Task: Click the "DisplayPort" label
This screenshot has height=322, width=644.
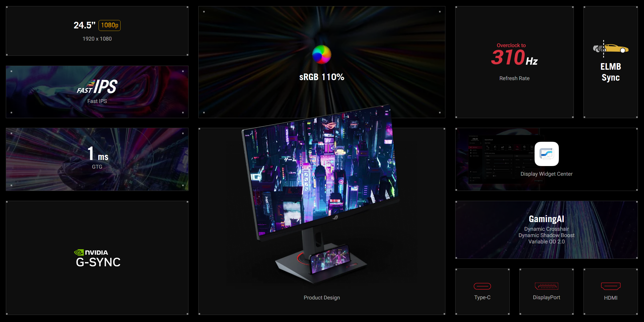Action: [546, 297]
